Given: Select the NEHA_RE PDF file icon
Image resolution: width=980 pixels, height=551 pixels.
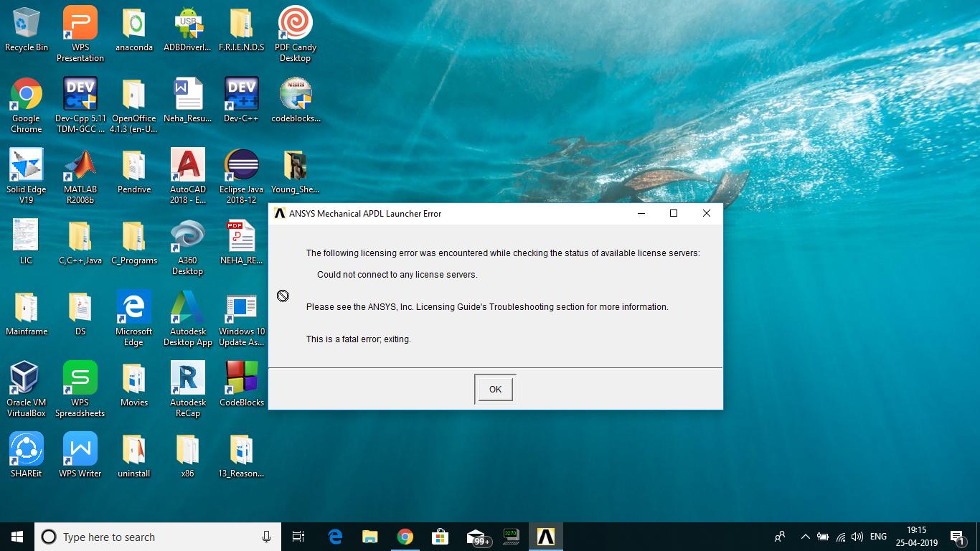Looking at the screenshot, I should click(x=242, y=242).
